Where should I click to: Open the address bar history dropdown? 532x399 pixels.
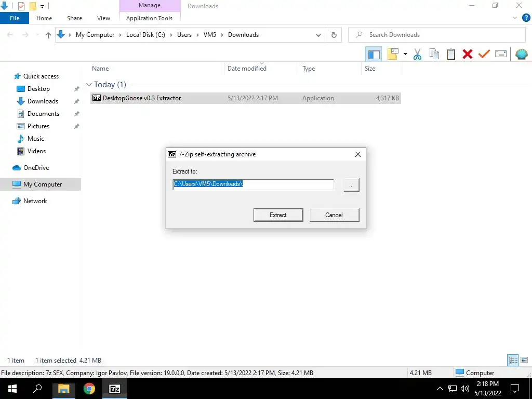tap(318, 35)
